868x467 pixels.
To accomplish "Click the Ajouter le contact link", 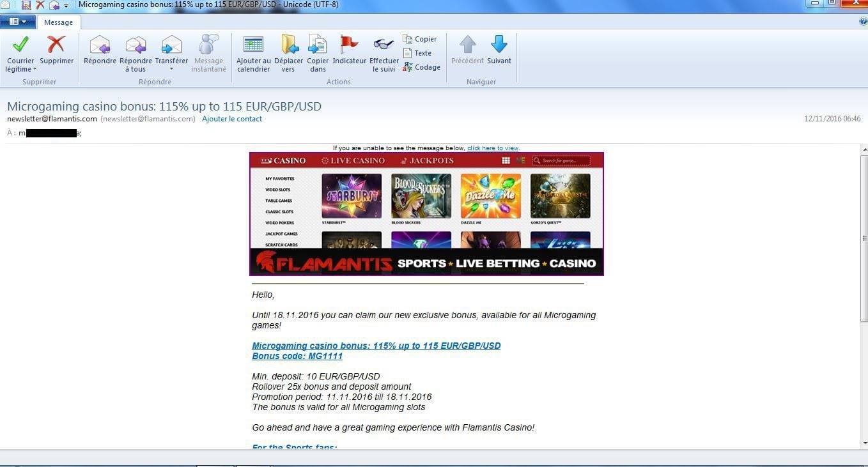I will pos(232,119).
